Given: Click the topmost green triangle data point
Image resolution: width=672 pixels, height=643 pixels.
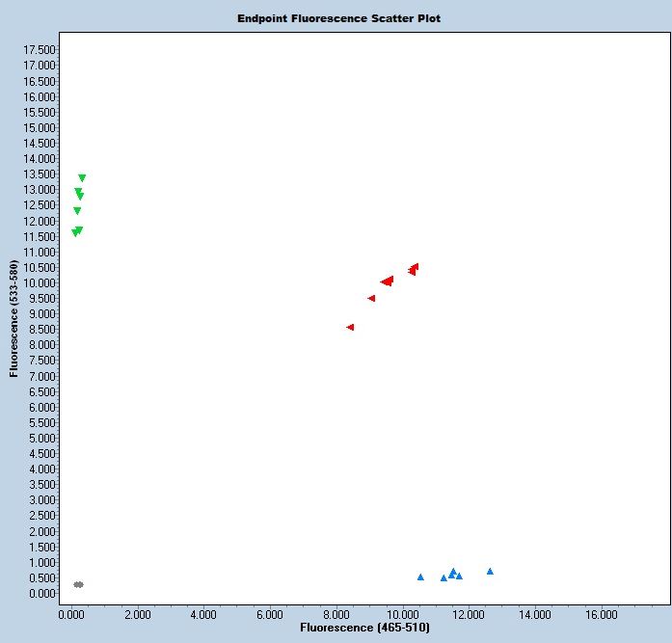Looking at the screenshot, I should pos(82,178).
